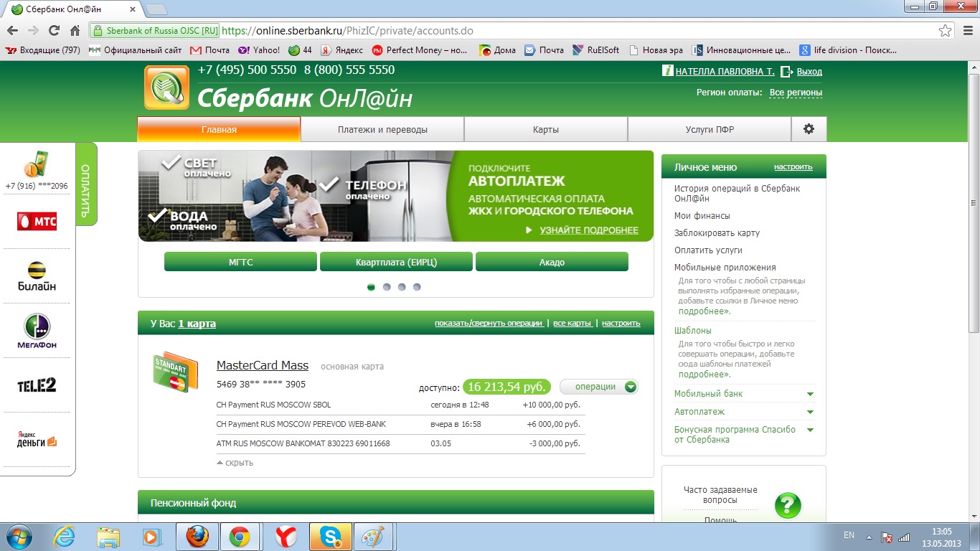This screenshot has width=980, height=551.
Task: Click the Sberbank Online logo icon
Action: 167,88
